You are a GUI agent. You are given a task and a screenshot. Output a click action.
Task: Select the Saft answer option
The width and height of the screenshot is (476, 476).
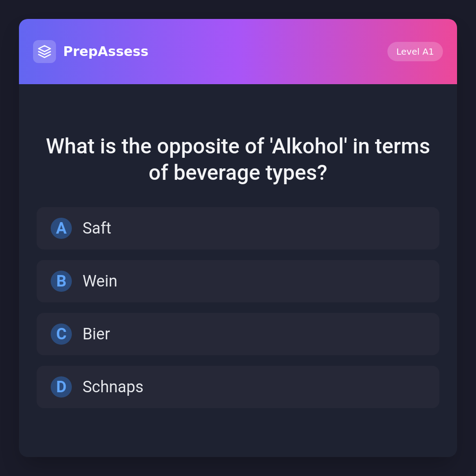click(238, 228)
